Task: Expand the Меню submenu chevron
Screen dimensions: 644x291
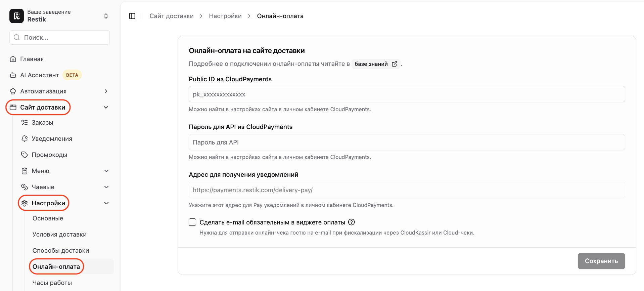Action: 106,171
